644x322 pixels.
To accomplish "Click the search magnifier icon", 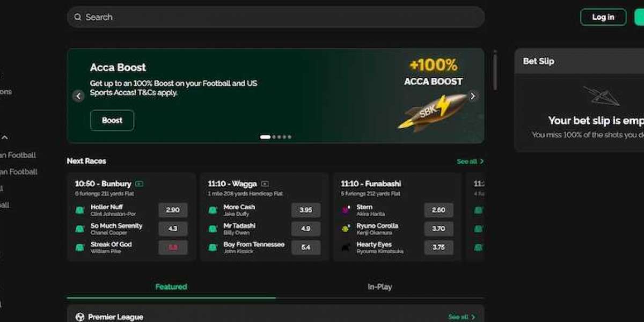I will [78, 17].
